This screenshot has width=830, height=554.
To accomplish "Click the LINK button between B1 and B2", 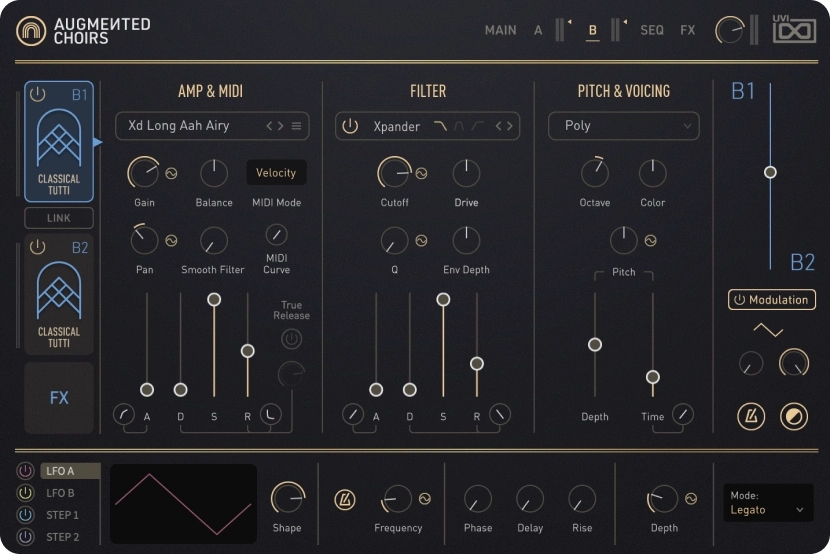I will click(59, 218).
